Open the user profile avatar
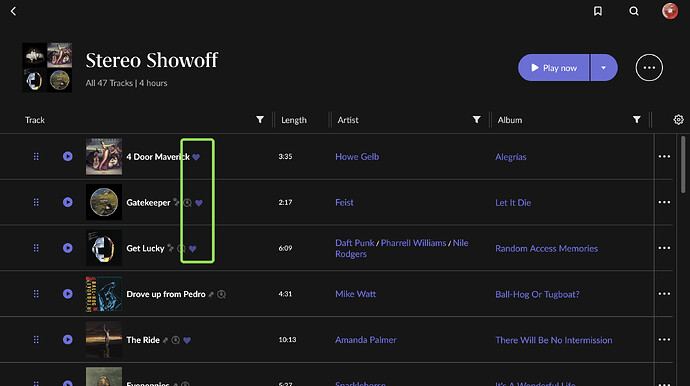The height and width of the screenshot is (386, 690). (x=670, y=11)
